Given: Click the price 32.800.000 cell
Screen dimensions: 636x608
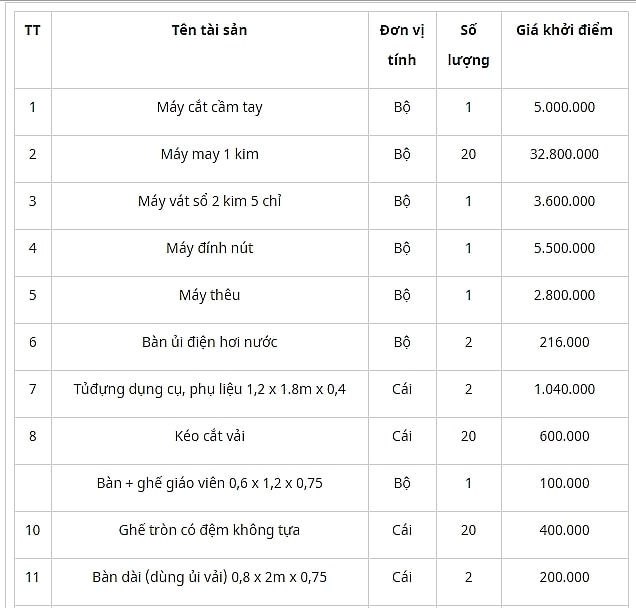Looking at the screenshot, I should point(564,154).
